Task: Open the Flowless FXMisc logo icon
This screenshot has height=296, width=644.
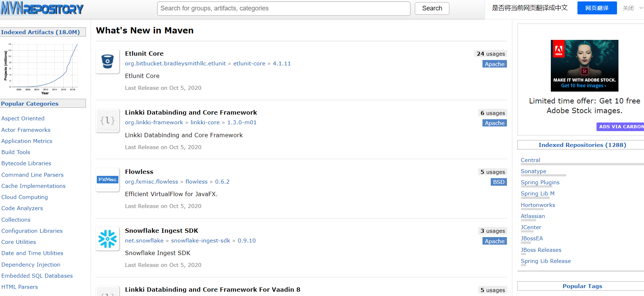Action: (108, 180)
